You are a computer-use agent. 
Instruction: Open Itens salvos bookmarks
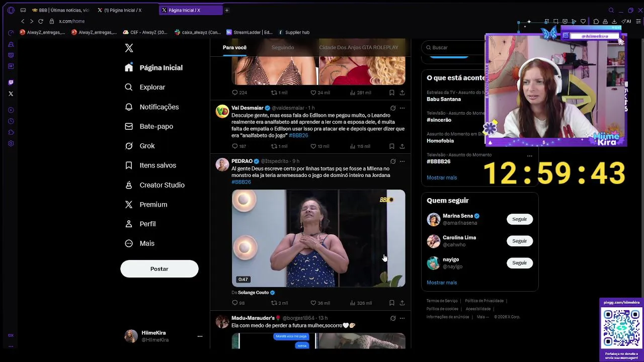150,165
